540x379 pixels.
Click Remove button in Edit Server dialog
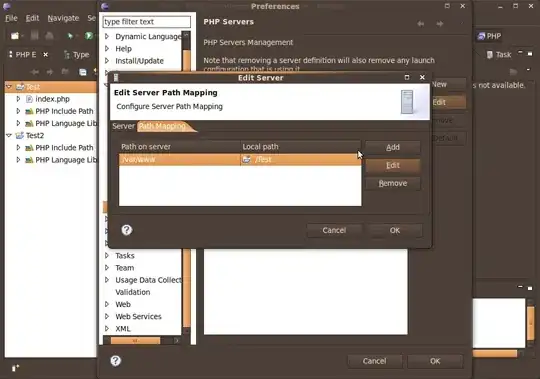pos(393,183)
